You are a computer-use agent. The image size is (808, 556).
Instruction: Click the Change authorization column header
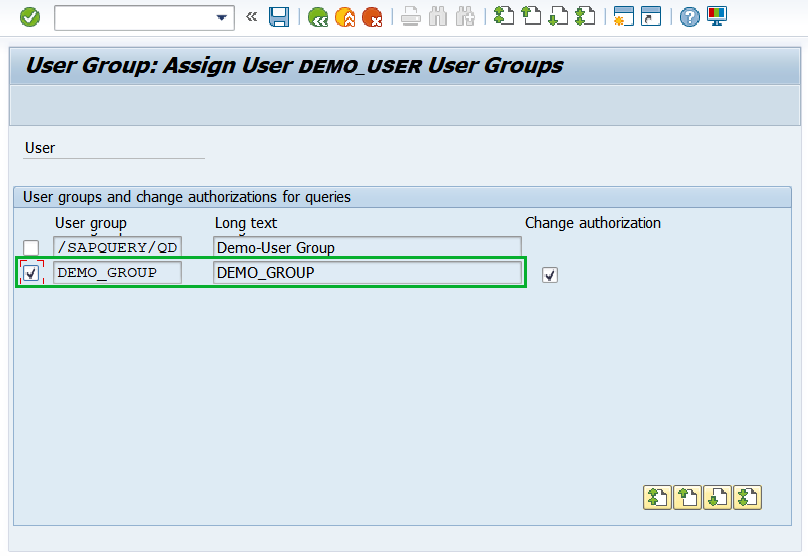(x=593, y=223)
